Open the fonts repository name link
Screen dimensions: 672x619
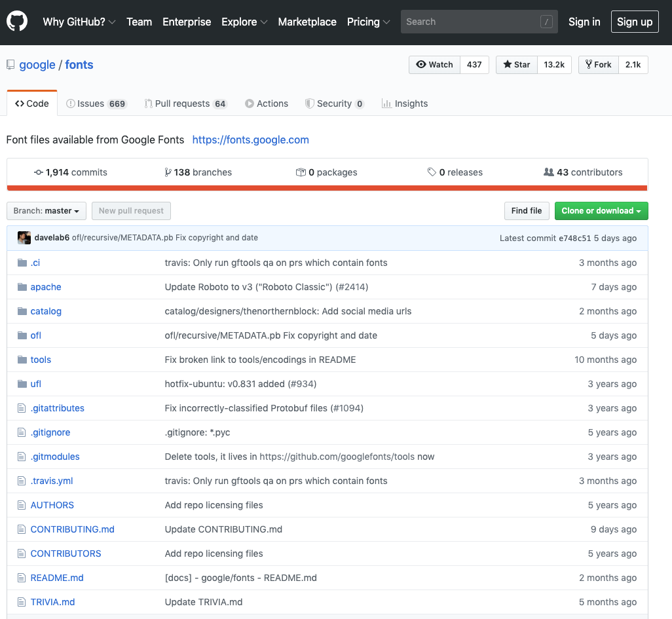click(x=79, y=65)
